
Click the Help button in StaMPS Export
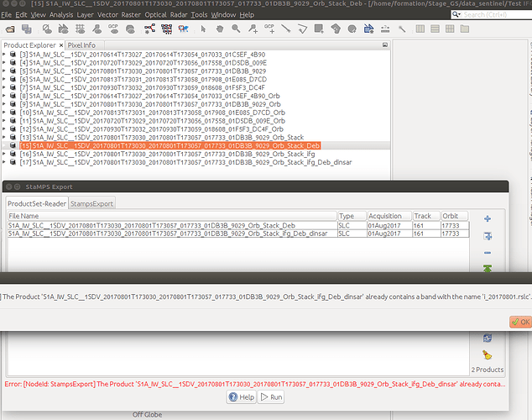(242, 397)
